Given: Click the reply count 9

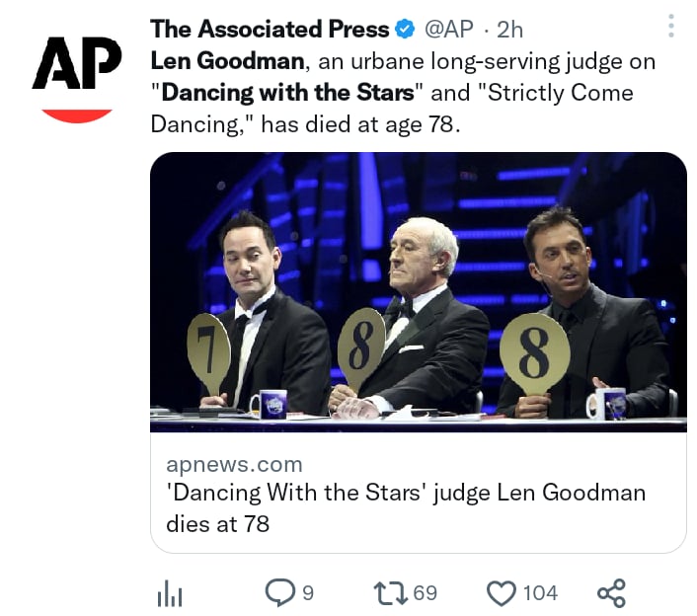Looking at the screenshot, I should 308,593.
